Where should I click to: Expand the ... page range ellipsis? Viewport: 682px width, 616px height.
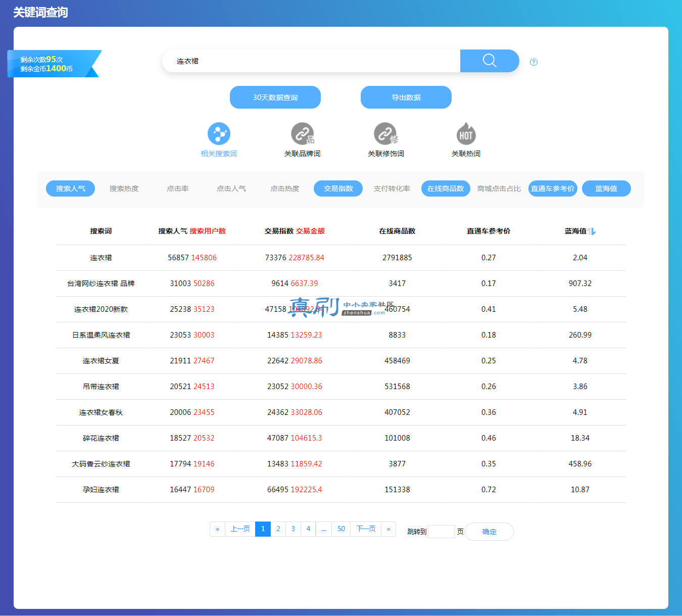pyautogui.click(x=324, y=529)
